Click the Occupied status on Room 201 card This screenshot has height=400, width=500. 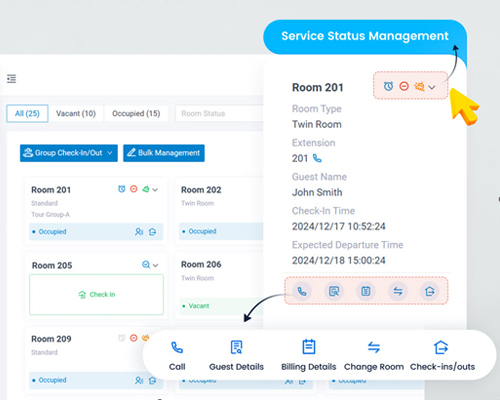52,231
